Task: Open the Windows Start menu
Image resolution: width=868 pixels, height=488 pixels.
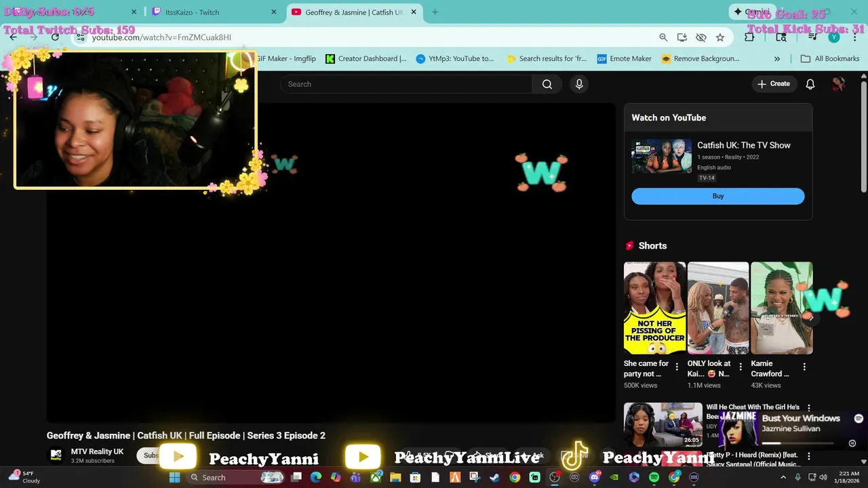Action: tap(174, 477)
